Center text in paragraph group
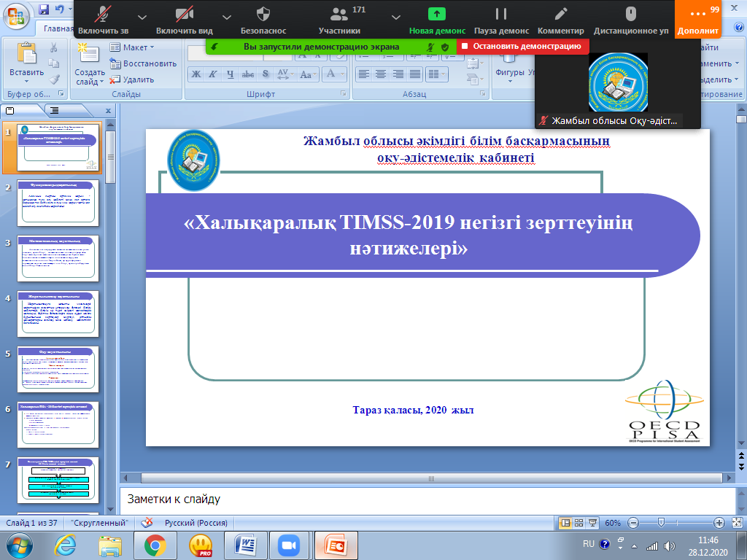Viewport: 747px width, 560px height. [x=381, y=74]
